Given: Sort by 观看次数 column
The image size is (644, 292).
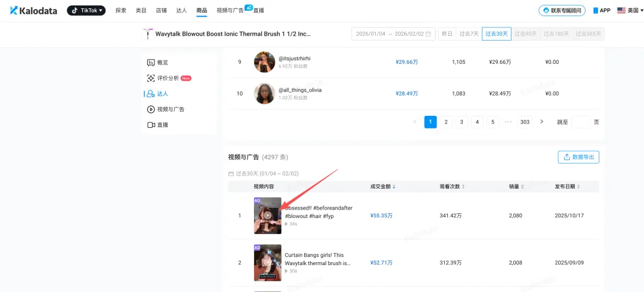Looking at the screenshot, I should pos(452,186).
